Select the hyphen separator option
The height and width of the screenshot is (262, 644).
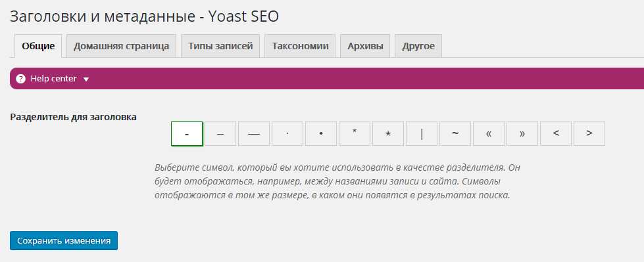point(187,134)
